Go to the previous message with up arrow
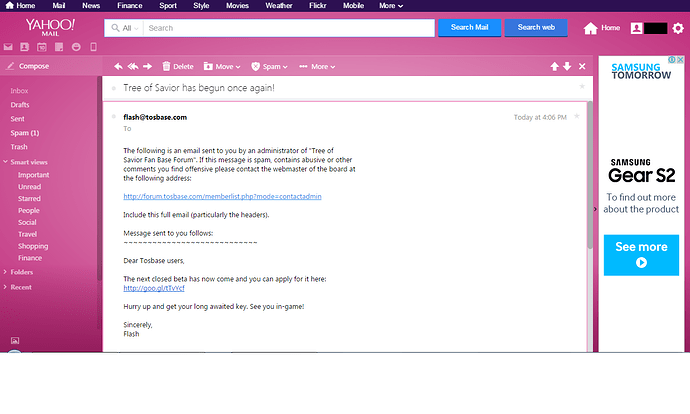 point(554,67)
